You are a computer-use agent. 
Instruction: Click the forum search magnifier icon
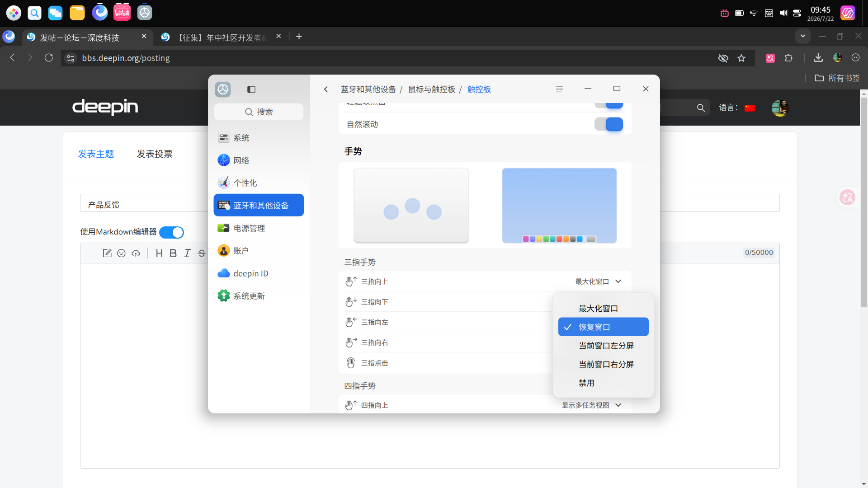click(701, 108)
